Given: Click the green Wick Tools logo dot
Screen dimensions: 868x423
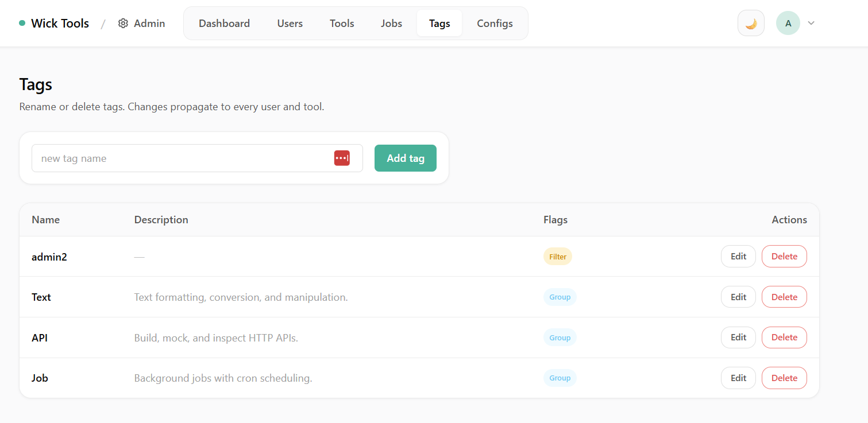Looking at the screenshot, I should [x=22, y=24].
